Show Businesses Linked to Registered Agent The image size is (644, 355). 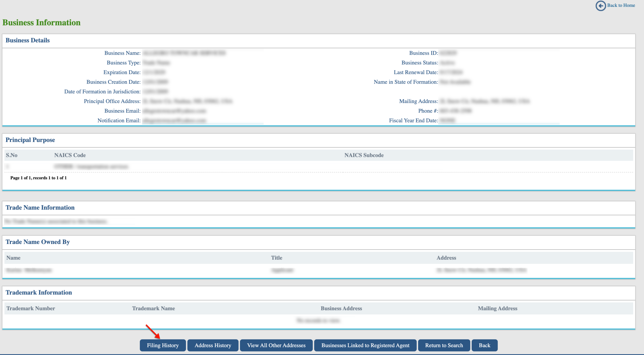pos(365,345)
